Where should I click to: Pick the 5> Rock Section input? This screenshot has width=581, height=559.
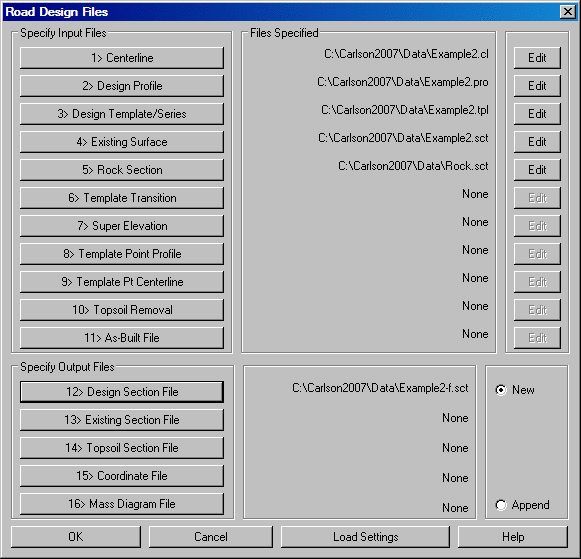pos(122,170)
